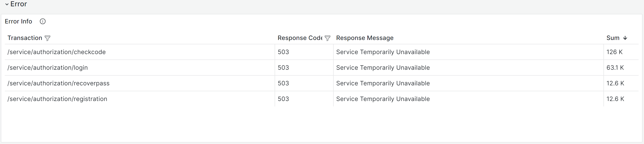
Task: Click the 503 code in login row
Action: 283,68
